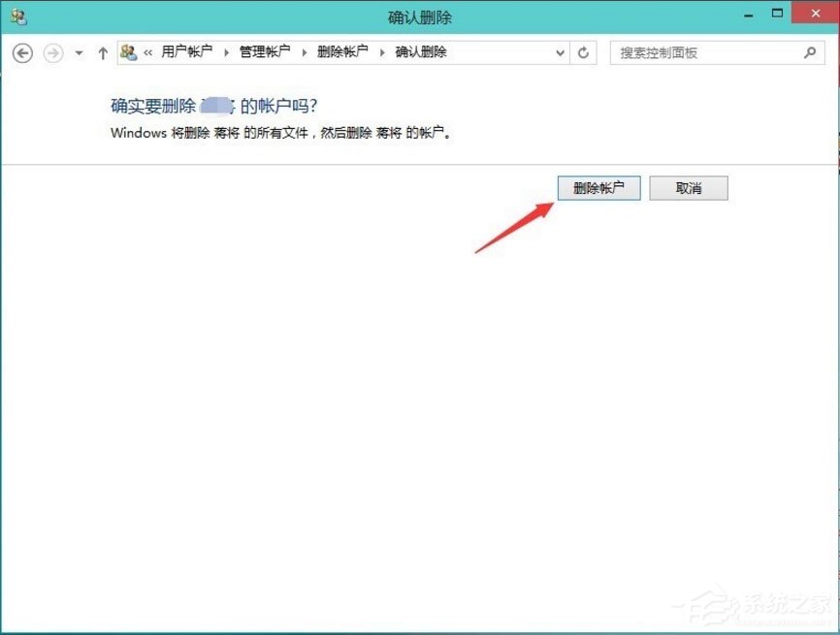This screenshot has width=840, height=635.
Task: Click the back navigation arrow
Action: tap(21, 53)
